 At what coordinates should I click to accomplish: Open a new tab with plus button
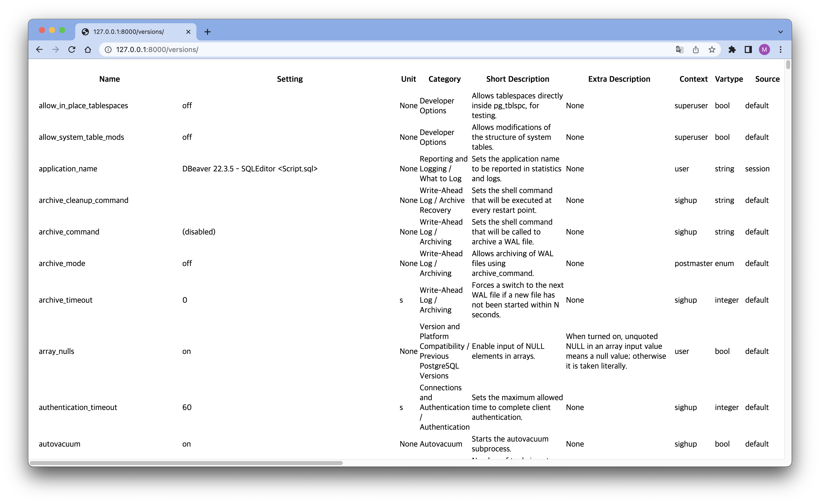[x=207, y=32]
